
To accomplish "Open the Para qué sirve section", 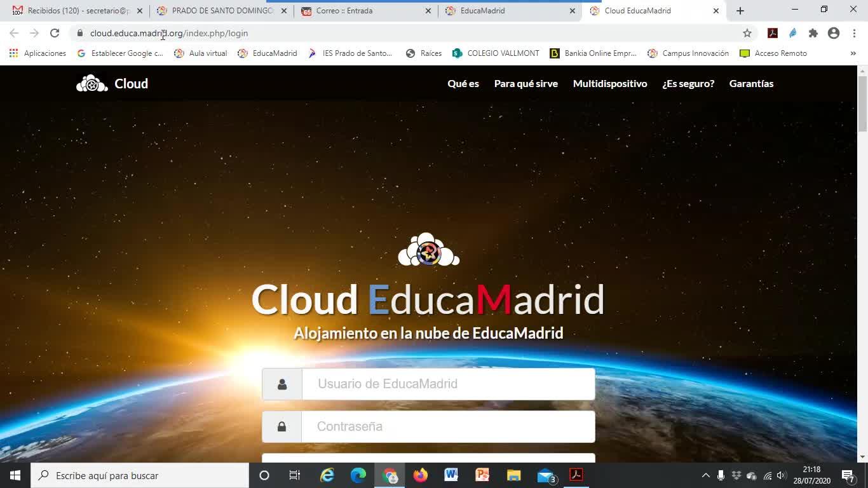I will [x=526, y=84].
